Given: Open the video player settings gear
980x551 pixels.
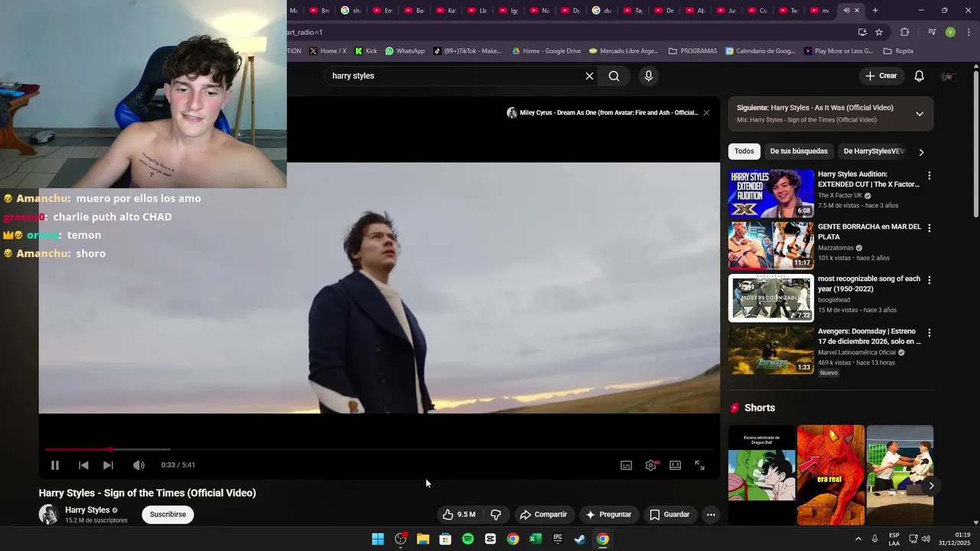Looking at the screenshot, I should (651, 465).
